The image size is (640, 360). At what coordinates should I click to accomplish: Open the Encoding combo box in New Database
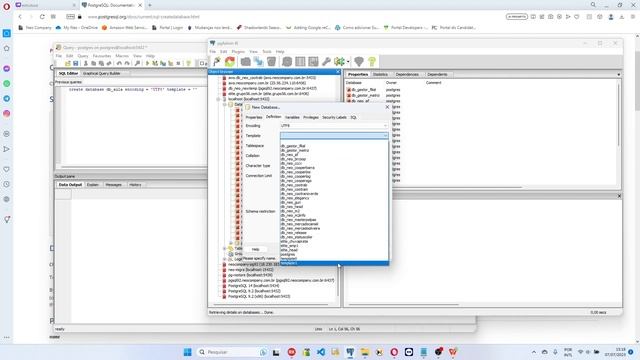pyautogui.click(x=334, y=126)
